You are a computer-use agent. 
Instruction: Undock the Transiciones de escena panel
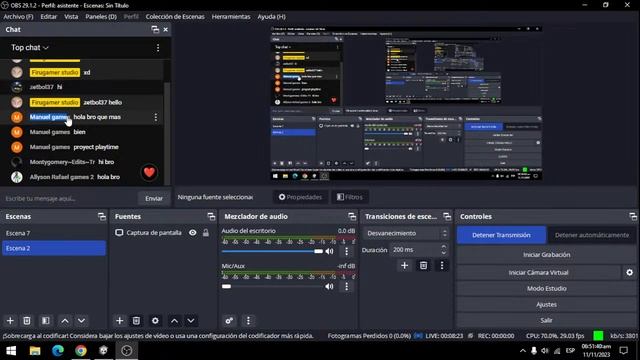pyautogui.click(x=447, y=217)
